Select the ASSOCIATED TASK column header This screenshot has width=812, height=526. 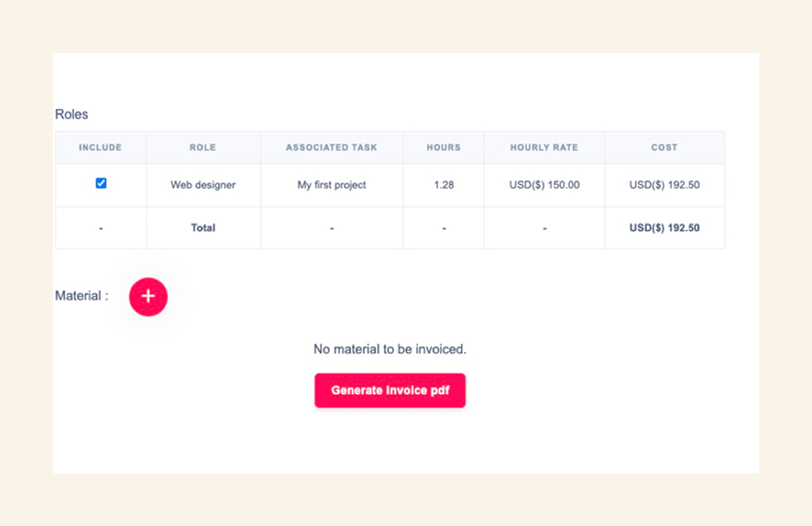coord(331,147)
